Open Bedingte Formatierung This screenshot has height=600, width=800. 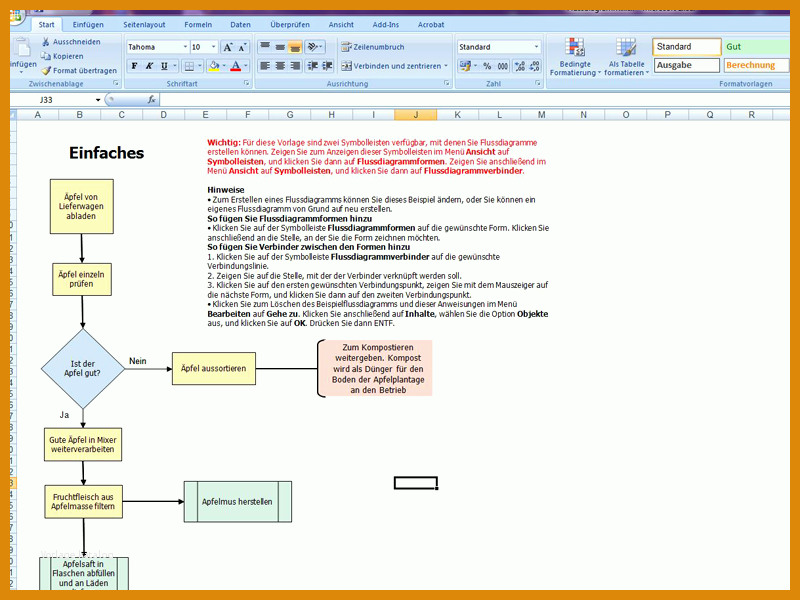coord(575,57)
